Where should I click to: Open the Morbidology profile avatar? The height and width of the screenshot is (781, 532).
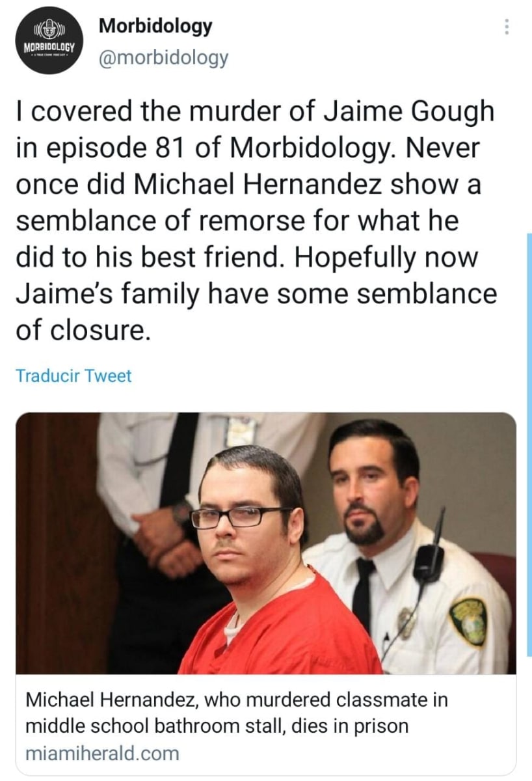(x=47, y=41)
